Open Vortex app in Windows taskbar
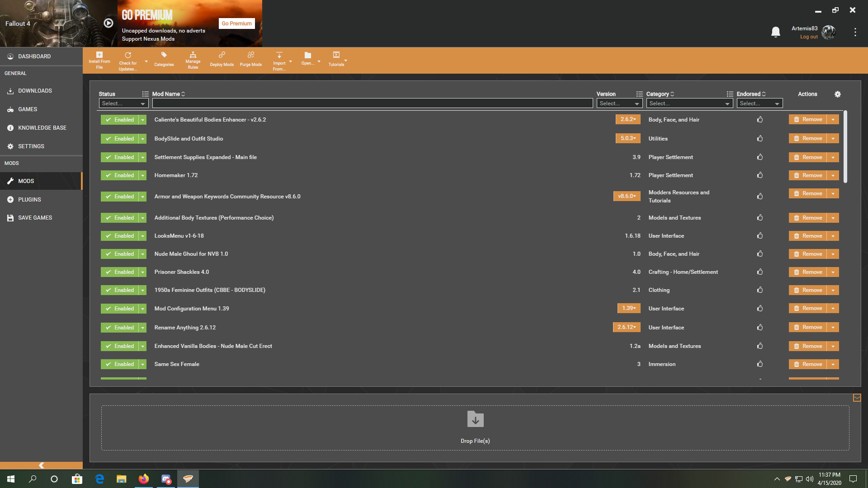 (188, 479)
